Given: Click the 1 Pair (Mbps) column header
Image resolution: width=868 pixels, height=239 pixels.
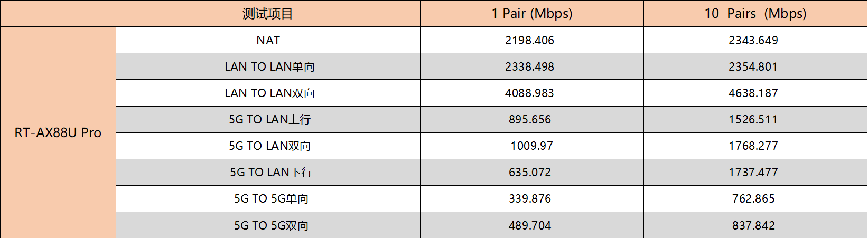Looking at the screenshot, I should 532,13.
